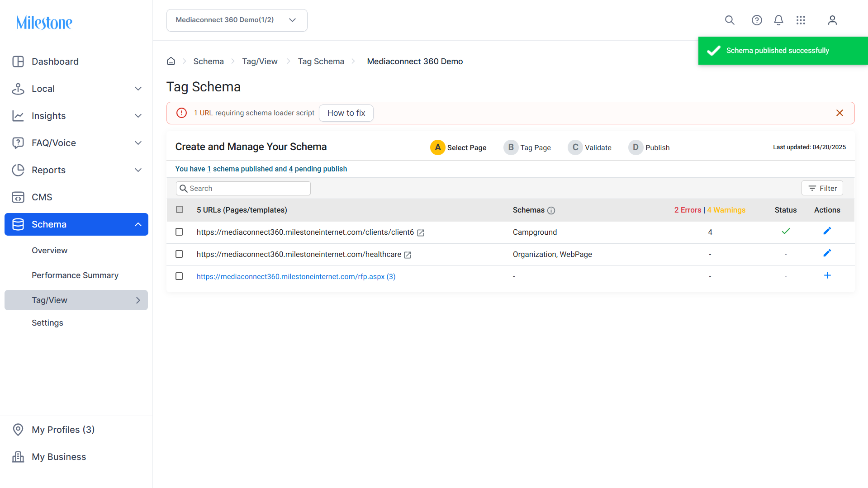Screen dimensions: 868x488
Task: Click the Schema database icon in sidebar
Action: 18,224
